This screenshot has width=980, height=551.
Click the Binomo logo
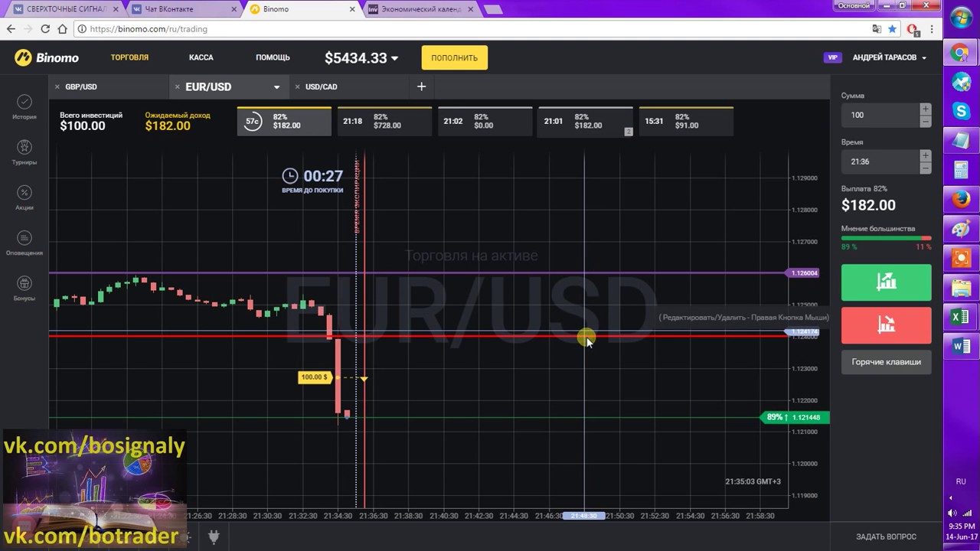coord(47,57)
